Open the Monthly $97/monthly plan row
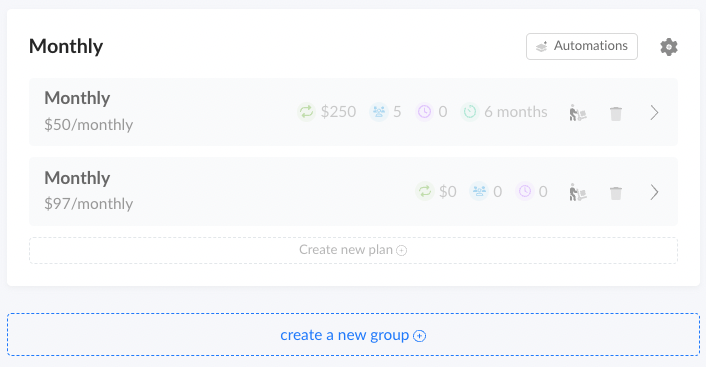Viewport: 706px width, 367px height. [353, 191]
